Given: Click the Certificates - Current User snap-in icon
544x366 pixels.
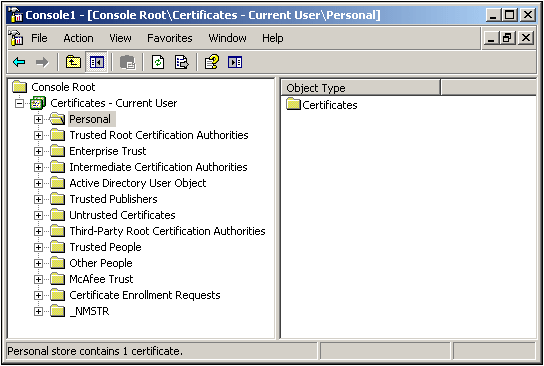Looking at the screenshot, I should (38, 103).
